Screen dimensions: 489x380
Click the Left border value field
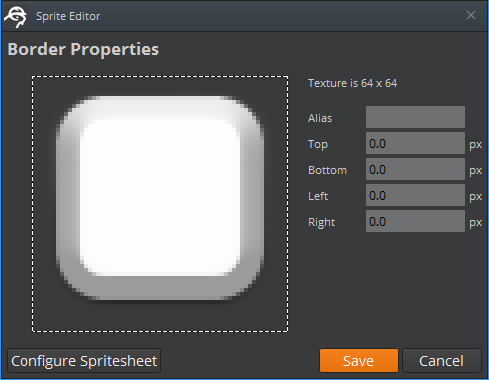tap(415, 195)
